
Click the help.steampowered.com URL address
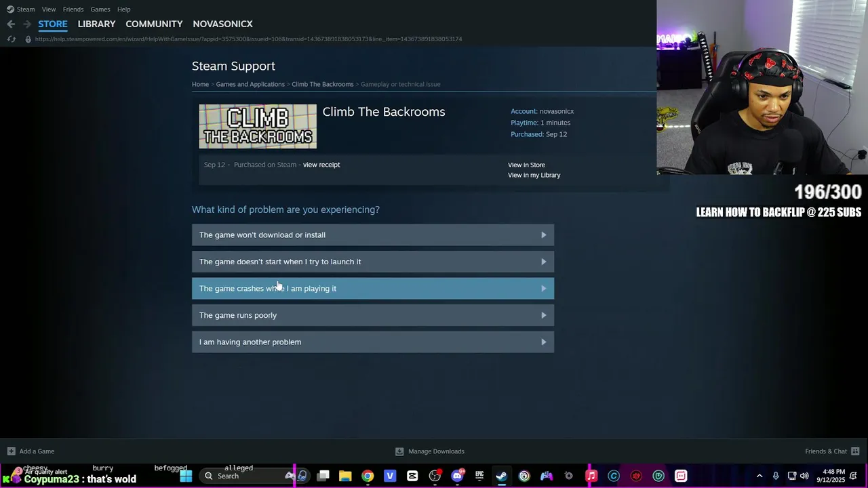click(x=248, y=39)
